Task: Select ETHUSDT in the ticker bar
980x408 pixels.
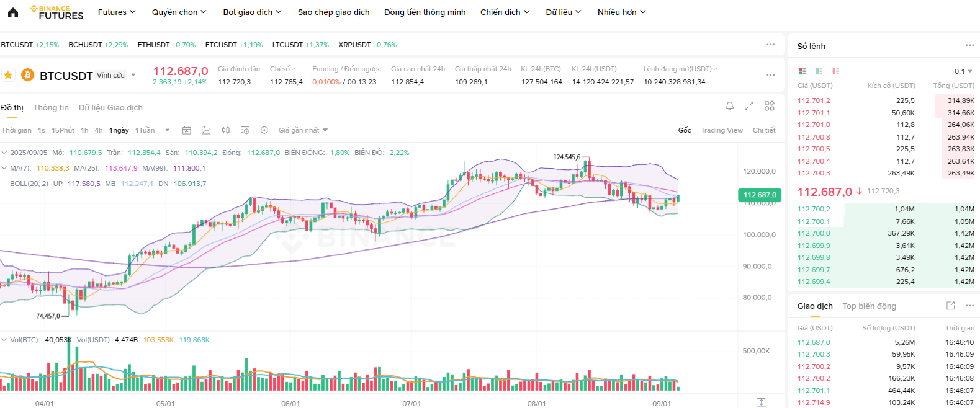Action: [166, 45]
